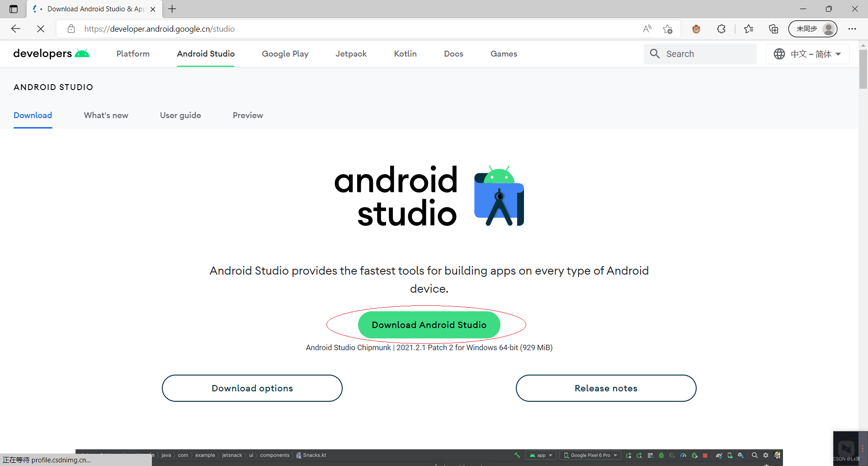
Task: Click the Tampermonkey monkey extension icon
Action: coord(696,29)
